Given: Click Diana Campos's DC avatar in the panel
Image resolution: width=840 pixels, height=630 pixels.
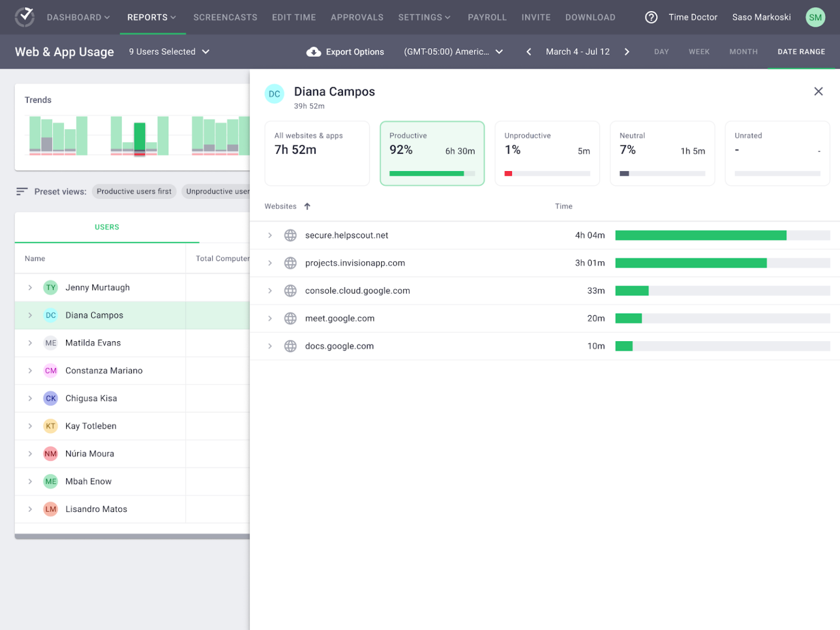Looking at the screenshot, I should click(x=274, y=94).
